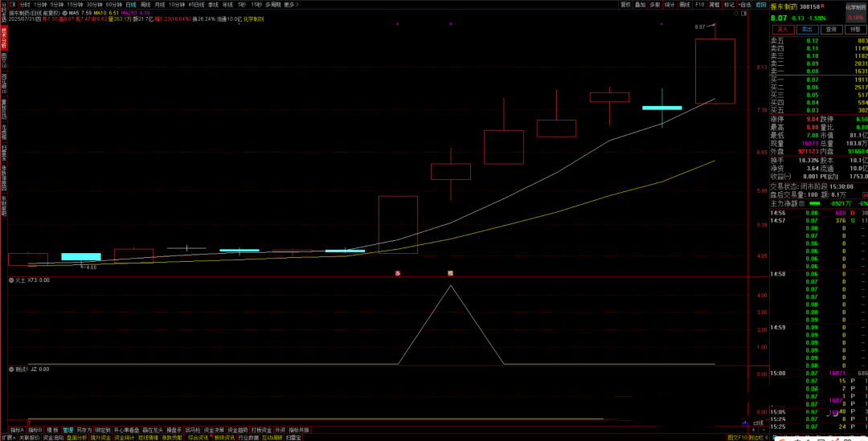Viewport: 868px width, 441px height.
Task: Open the 多周期 multi-period selector
Action: (273, 4)
